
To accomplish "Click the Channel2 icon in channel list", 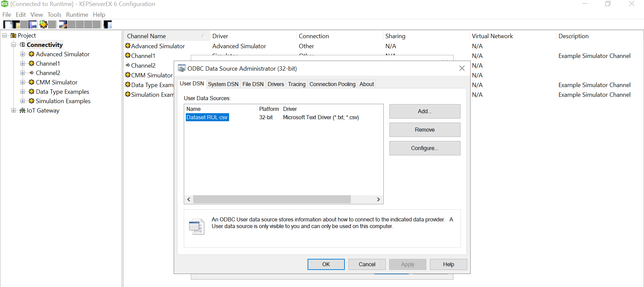I will 128,65.
